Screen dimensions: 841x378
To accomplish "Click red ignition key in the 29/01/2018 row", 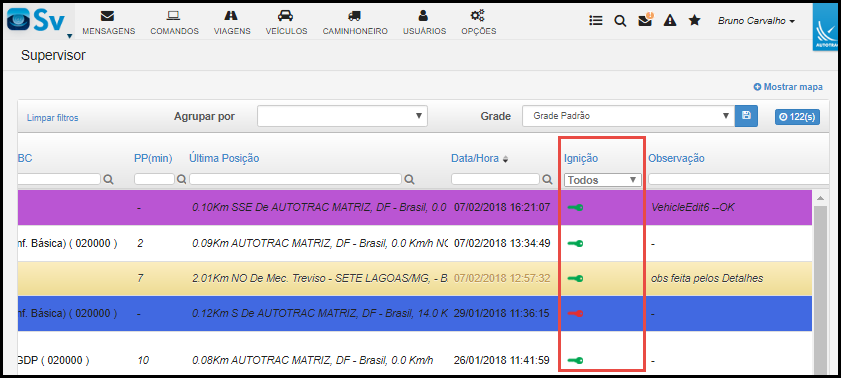I will (x=576, y=313).
